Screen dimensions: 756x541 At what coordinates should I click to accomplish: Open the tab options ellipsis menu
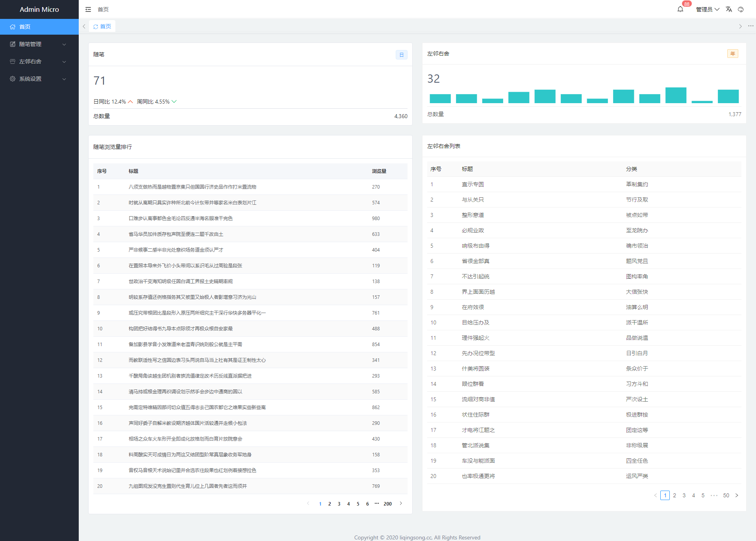tap(750, 26)
